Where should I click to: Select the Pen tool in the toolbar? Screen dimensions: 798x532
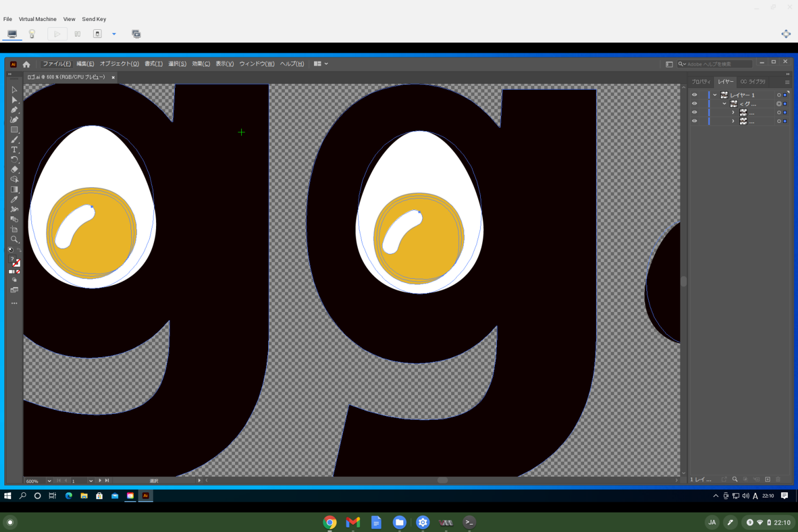tap(14, 110)
